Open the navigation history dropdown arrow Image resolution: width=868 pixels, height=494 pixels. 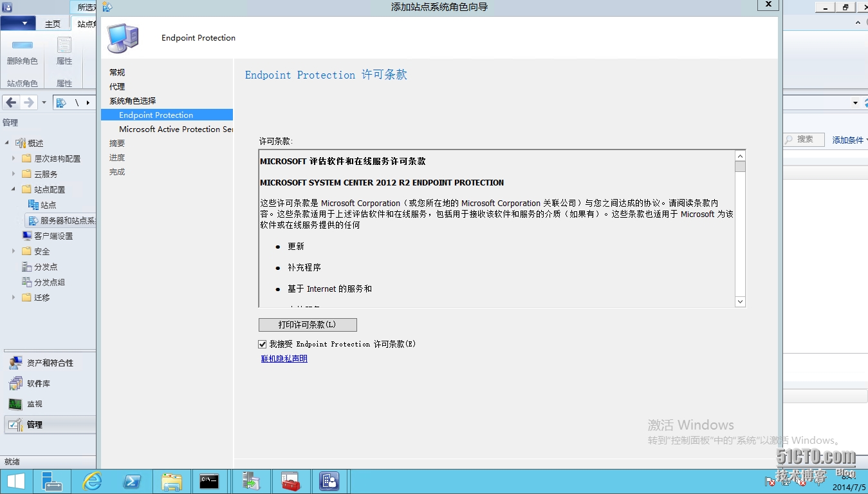pos(44,103)
